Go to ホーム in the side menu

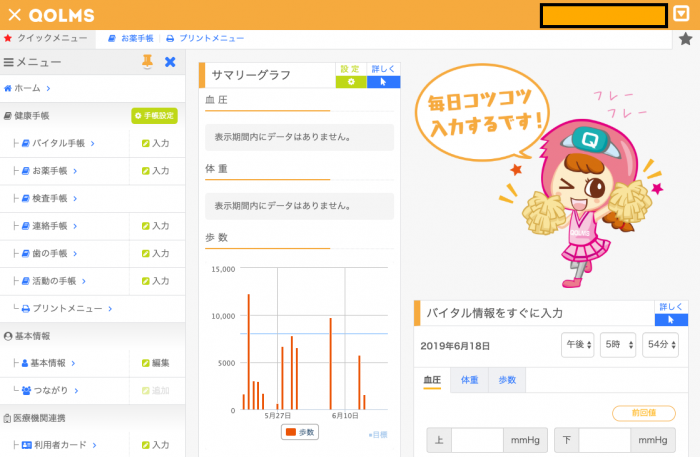[x=27, y=88]
